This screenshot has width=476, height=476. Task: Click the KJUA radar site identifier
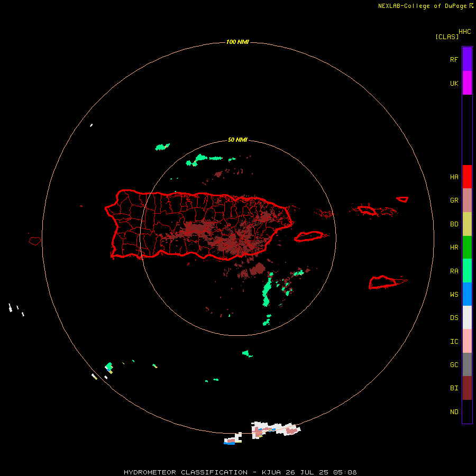pos(271,472)
